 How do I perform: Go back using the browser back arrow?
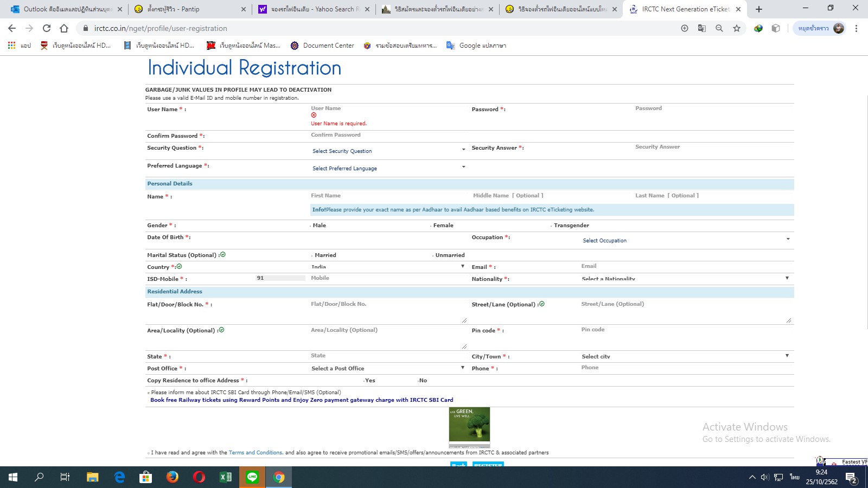click(12, 28)
